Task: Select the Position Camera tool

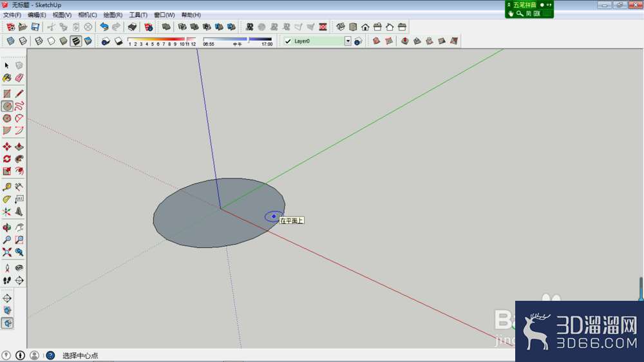Action: 7,268
